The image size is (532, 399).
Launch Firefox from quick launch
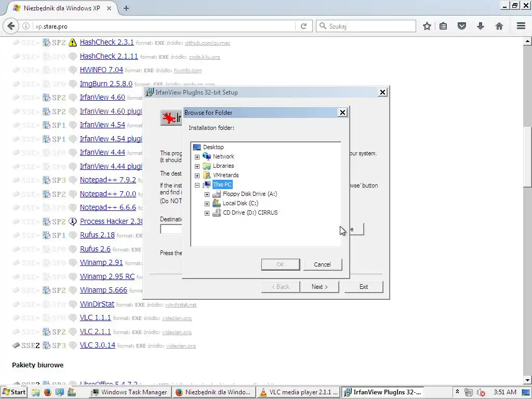[x=47, y=393]
